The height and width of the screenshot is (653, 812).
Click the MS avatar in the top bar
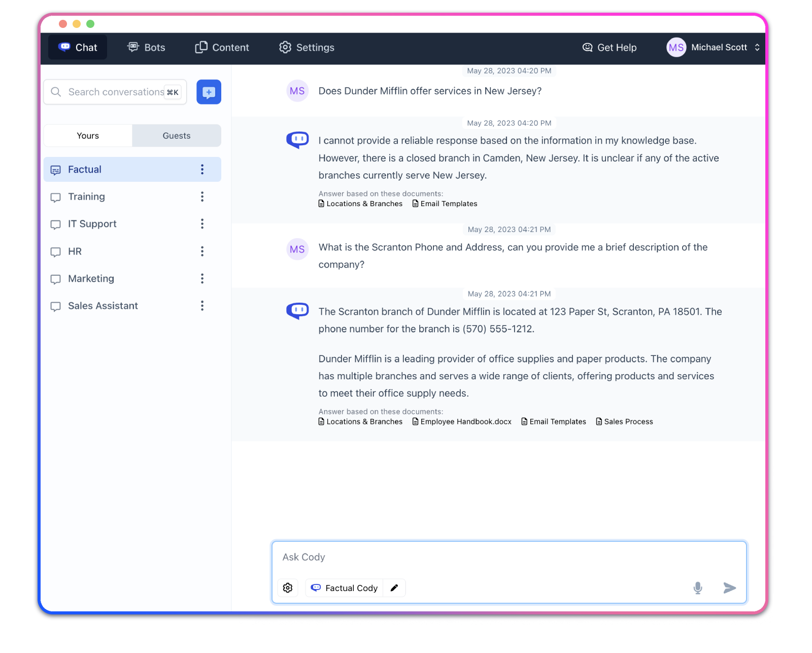tap(676, 47)
